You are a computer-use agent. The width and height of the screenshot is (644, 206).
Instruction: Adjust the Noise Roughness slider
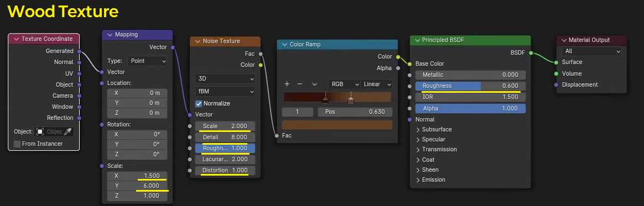[225, 148]
